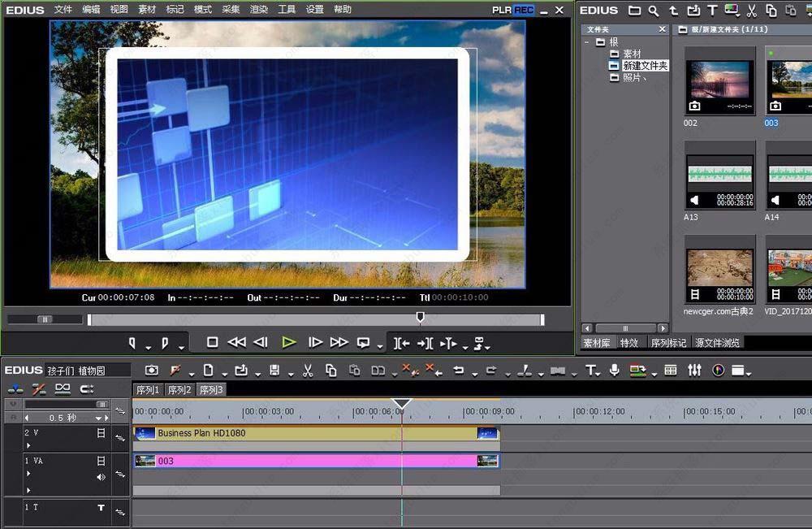Stop playback with the square Stop button

(212, 342)
